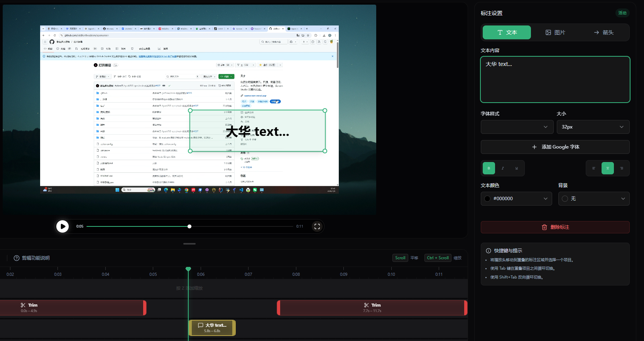Click the info icon beside 快捷键与提示
644x341 pixels.
[488, 251]
